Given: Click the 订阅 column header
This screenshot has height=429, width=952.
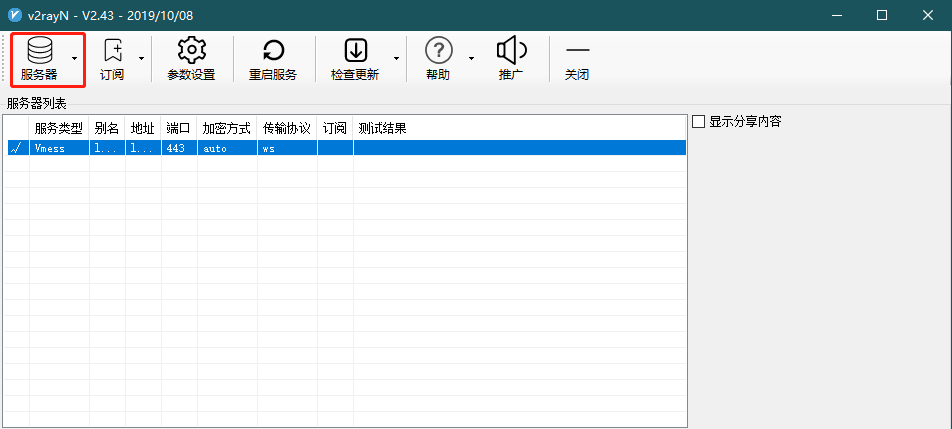Looking at the screenshot, I should point(335,129).
